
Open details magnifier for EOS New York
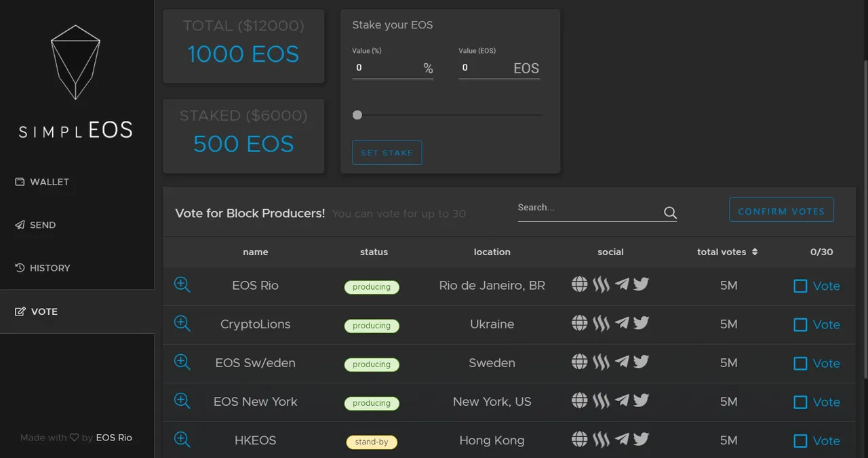(182, 400)
